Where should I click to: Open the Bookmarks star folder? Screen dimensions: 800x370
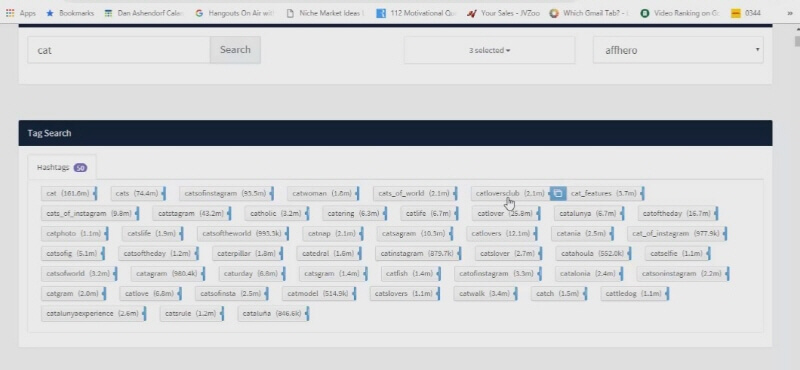[70, 13]
